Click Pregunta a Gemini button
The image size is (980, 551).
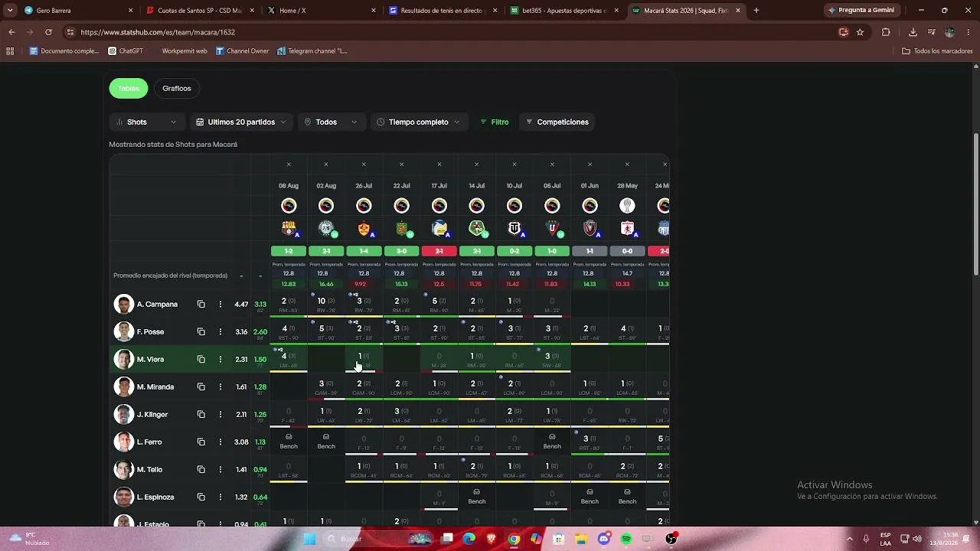(861, 11)
